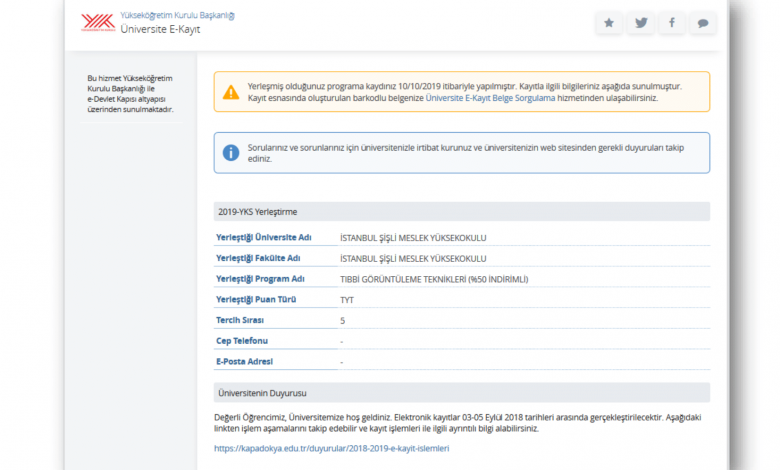
Task: Open the kapadokya.edu.tr e-kayıt işlemleri link
Action: (x=331, y=448)
